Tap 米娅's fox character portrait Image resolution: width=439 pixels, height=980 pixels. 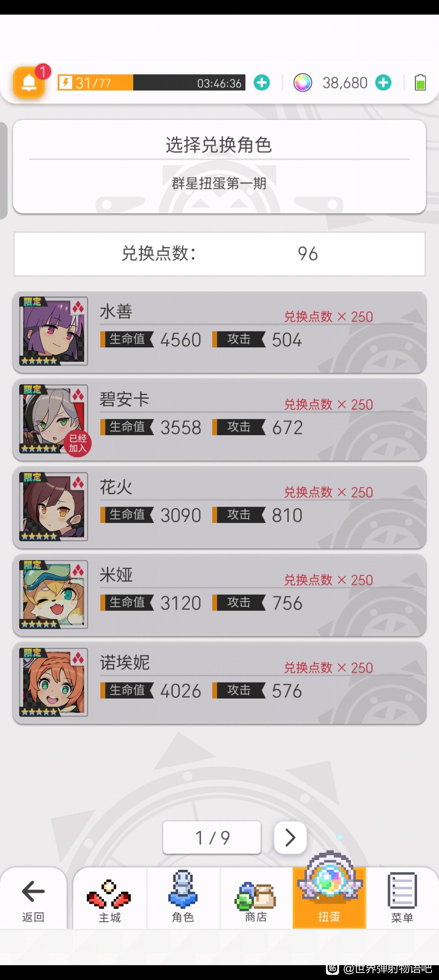pos(54,594)
